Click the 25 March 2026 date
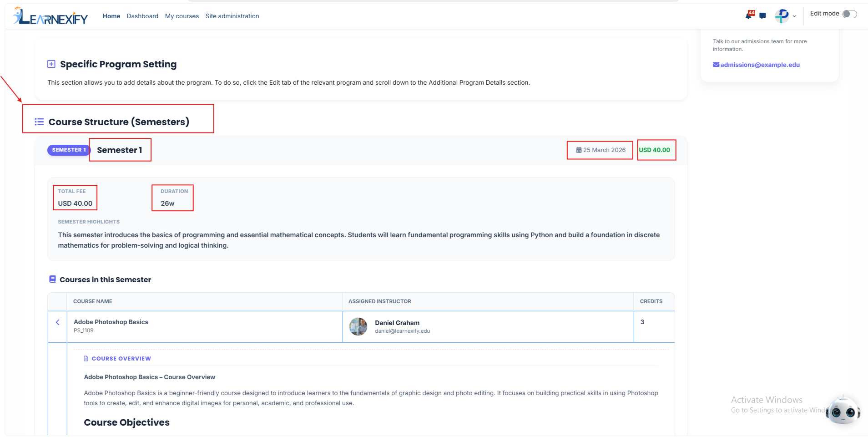Image resolution: width=868 pixels, height=437 pixels. coord(605,150)
